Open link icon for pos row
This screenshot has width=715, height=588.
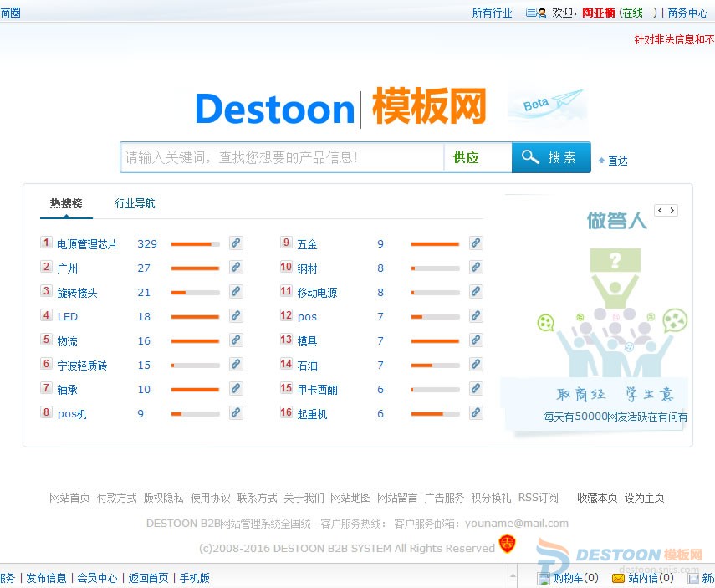(476, 315)
